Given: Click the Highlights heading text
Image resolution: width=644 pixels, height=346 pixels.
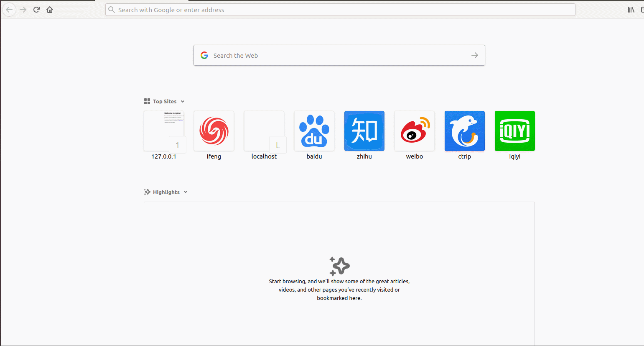Looking at the screenshot, I should (166, 192).
